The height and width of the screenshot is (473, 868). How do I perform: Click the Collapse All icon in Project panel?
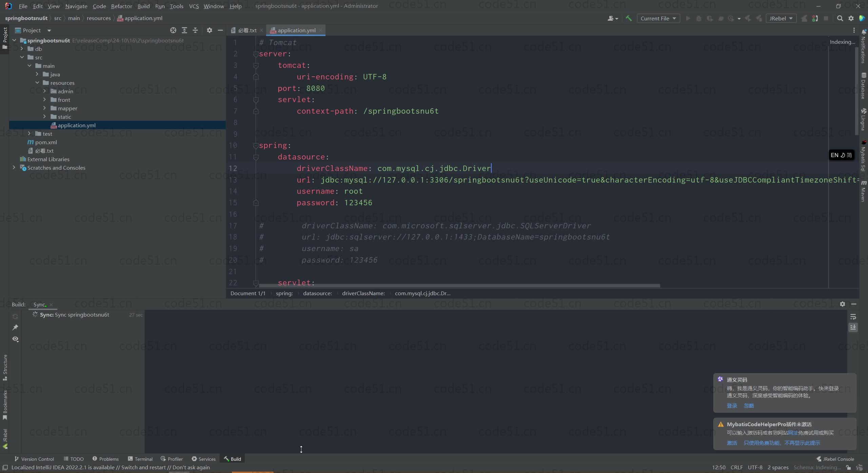click(195, 30)
